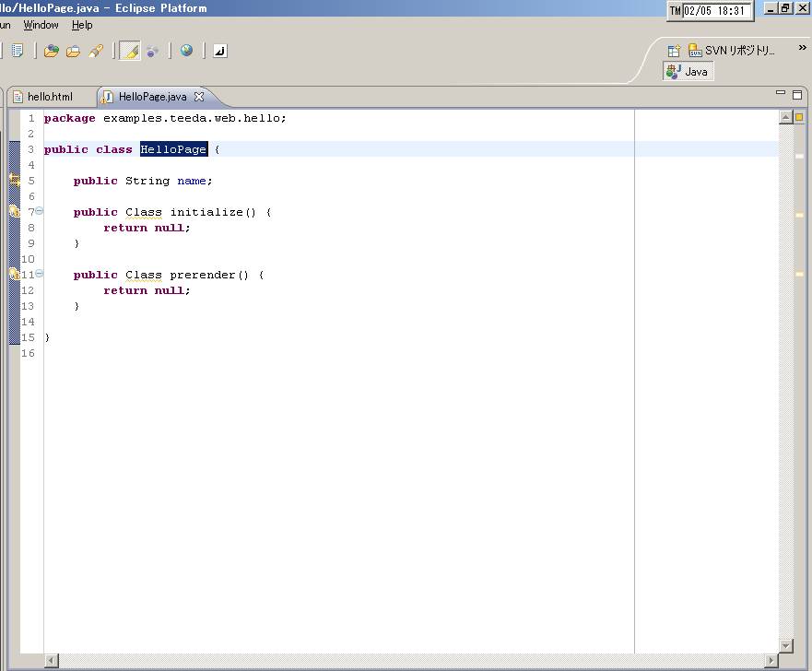Close the HelloPage.java editor tab
The height and width of the screenshot is (671, 812).
[x=198, y=97]
